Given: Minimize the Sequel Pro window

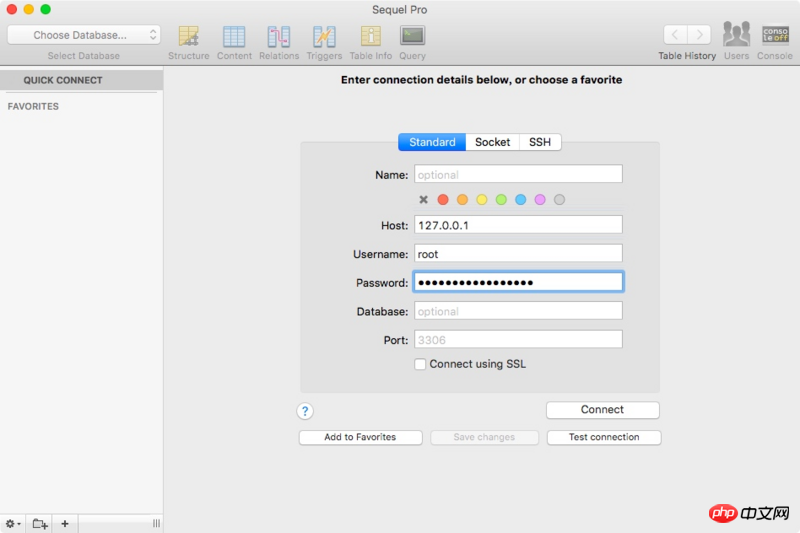Looking at the screenshot, I should pyautogui.click(x=29, y=9).
